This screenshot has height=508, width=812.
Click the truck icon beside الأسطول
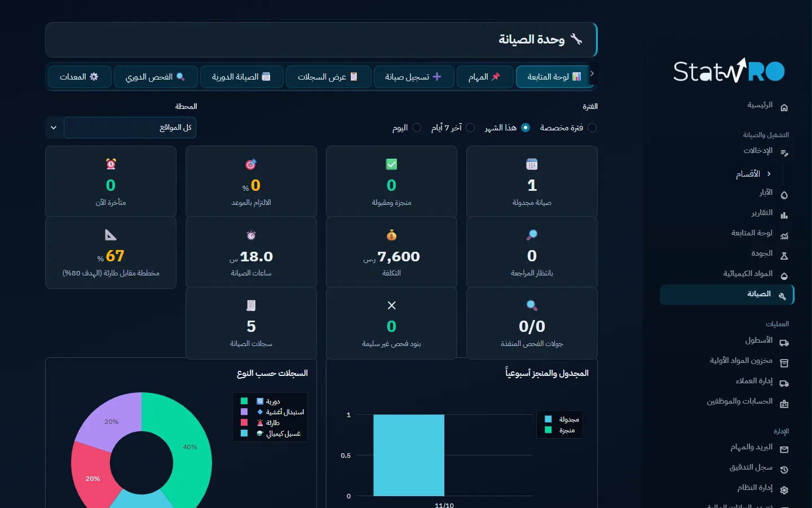pyautogui.click(x=784, y=343)
